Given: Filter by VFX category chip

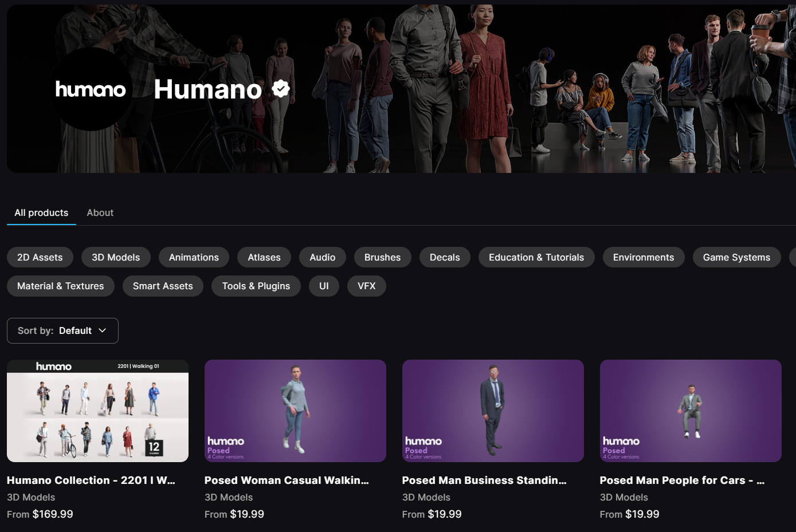Looking at the screenshot, I should pyautogui.click(x=367, y=286).
